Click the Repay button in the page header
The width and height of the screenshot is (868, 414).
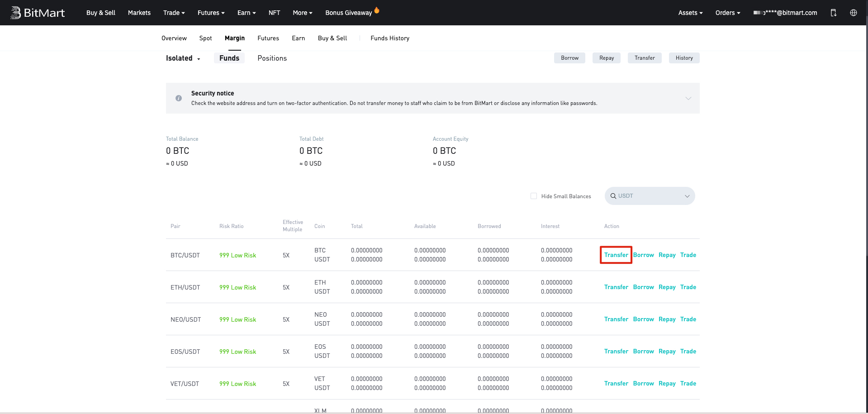click(x=607, y=58)
